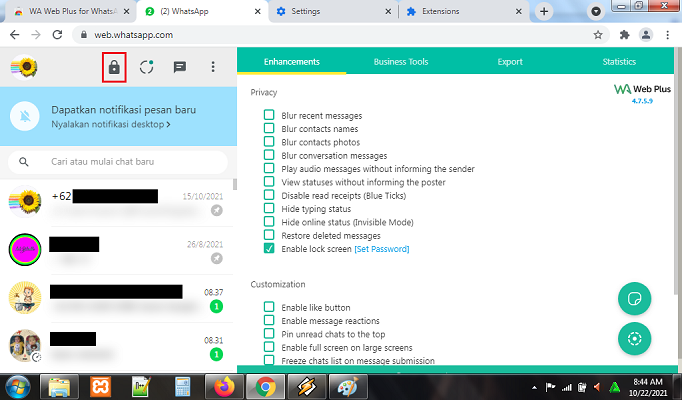The image size is (682, 400).
Task: Open Notepad++ taskbar icon
Action: (142, 387)
